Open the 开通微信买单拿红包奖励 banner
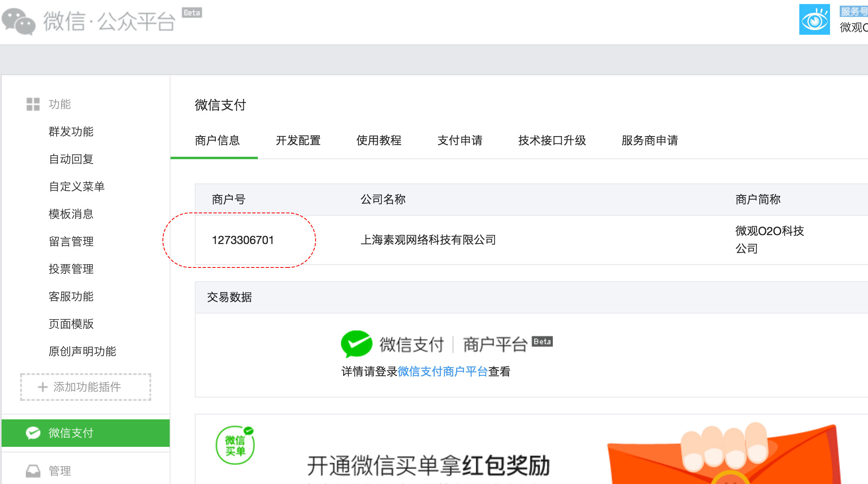Screen dimensions: 868x484 pyautogui.click(x=428, y=465)
